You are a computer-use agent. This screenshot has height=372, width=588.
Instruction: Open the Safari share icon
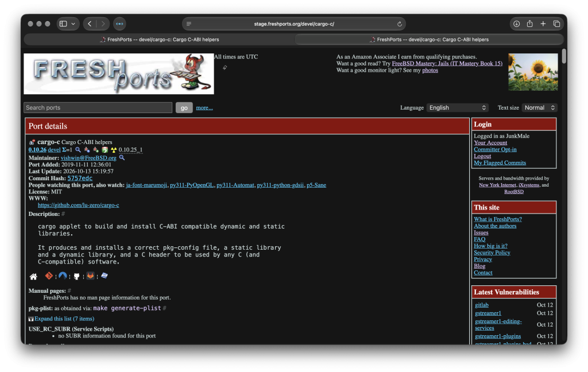coord(529,24)
